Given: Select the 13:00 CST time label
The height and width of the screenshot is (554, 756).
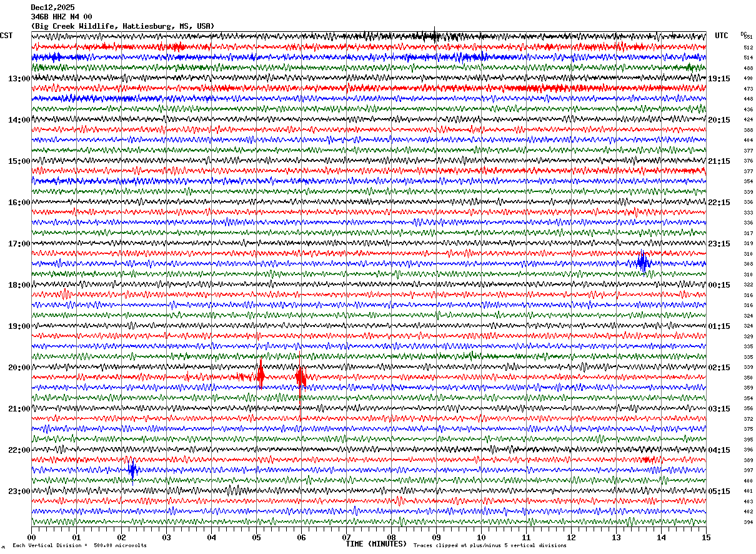Looking at the screenshot, I should pos(19,79).
